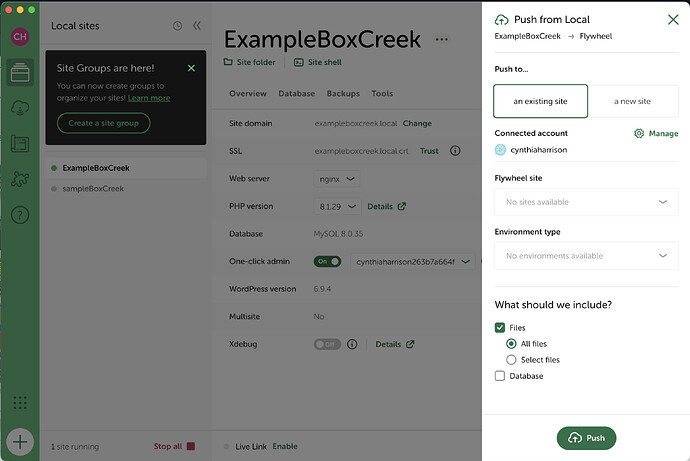The width and height of the screenshot is (690, 461).
Task: Click the Xdebug info icon
Action: click(352, 344)
